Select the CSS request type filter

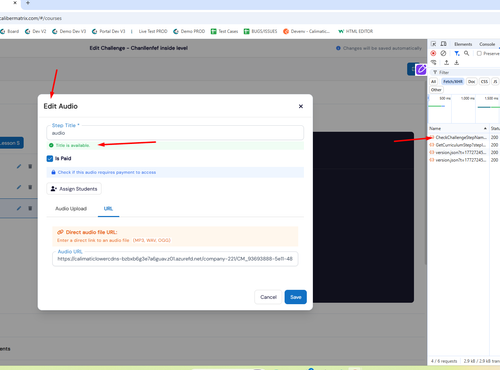pyautogui.click(x=484, y=82)
